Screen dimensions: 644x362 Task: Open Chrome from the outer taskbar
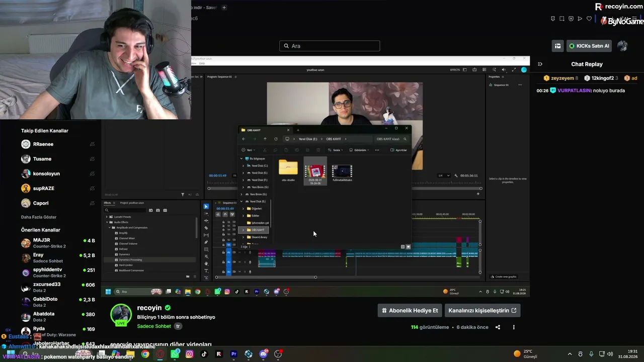click(x=145, y=354)
